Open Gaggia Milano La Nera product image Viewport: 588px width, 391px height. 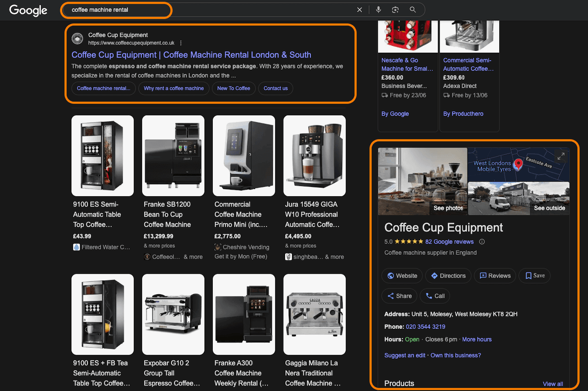pyautogui.click(x=314, y=314)
